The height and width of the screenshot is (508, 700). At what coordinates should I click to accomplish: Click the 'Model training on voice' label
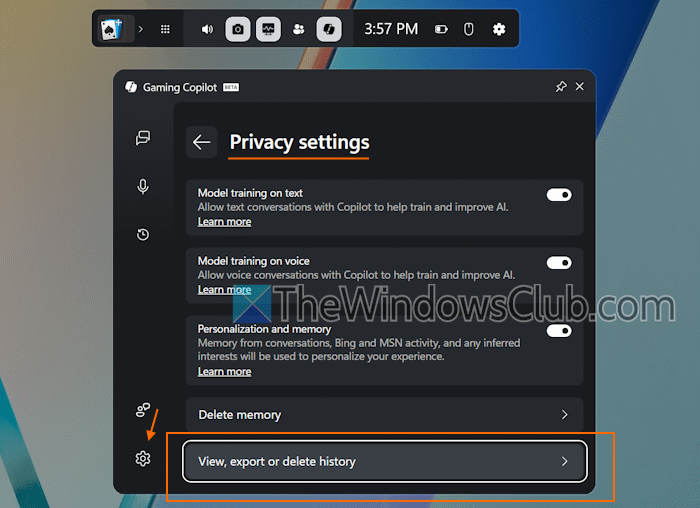(254, 261)
